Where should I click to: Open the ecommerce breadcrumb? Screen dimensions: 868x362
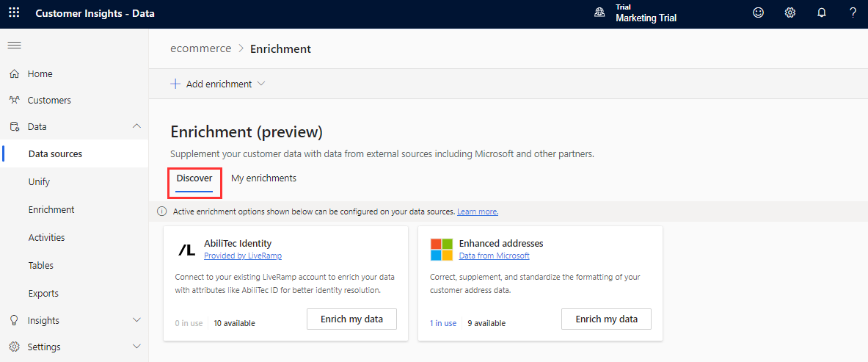coord(200,48)
